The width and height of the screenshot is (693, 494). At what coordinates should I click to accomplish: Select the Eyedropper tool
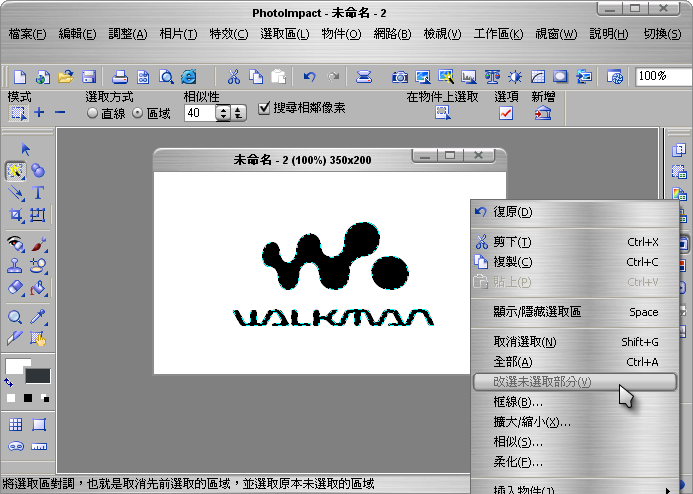(38, 316)
